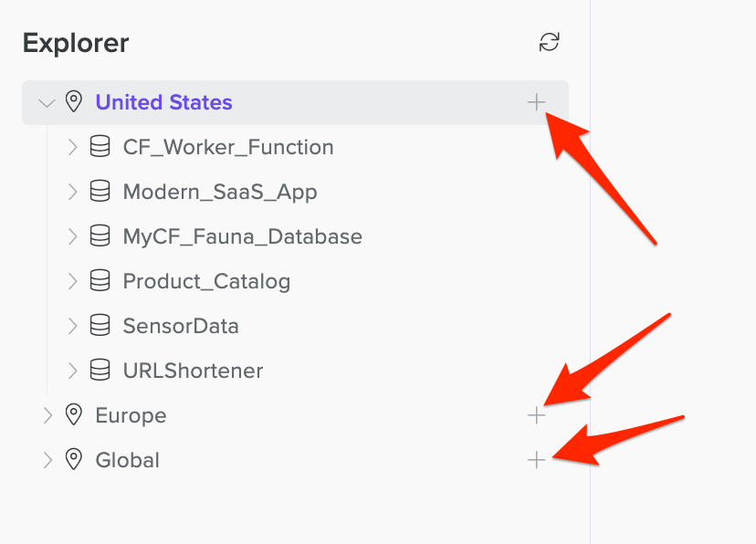Add a database in United States region
Image resolution: width=756 pixels, height=544 pixels.
[x=536, y=102]
